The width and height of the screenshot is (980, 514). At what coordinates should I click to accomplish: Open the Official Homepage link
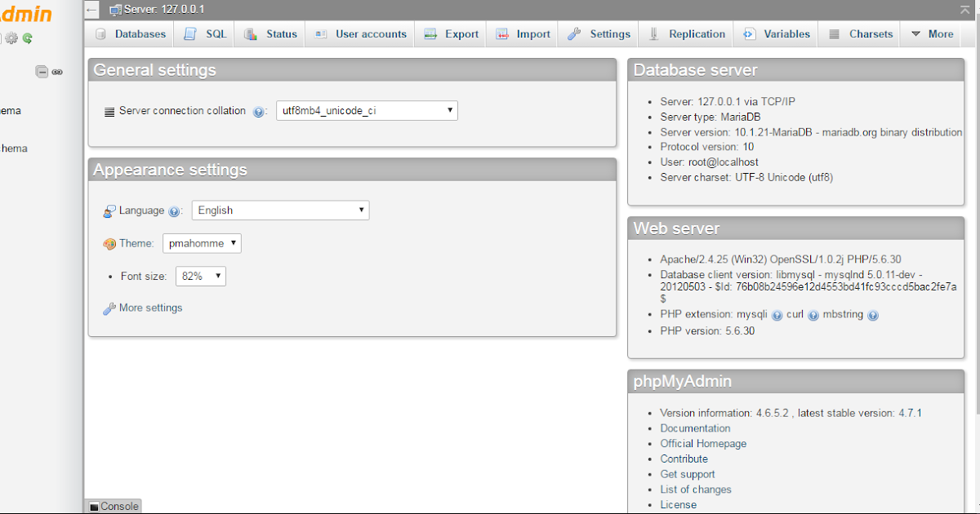tap(703, 443)
